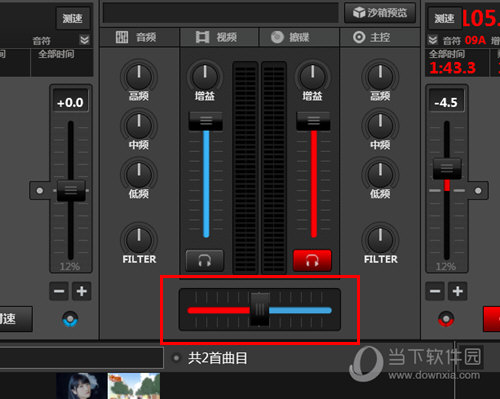Viewport: 500px width, 399px height.
Task: Click the left deck 测速 button
Action: (x=73, y=18)
